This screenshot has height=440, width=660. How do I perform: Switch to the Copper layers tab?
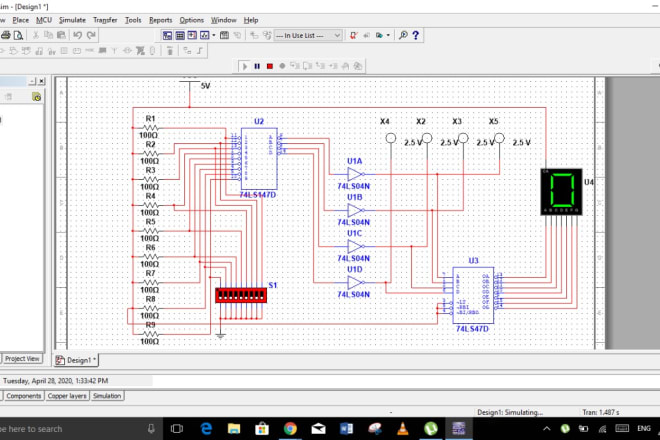click(x=67, y=396)
